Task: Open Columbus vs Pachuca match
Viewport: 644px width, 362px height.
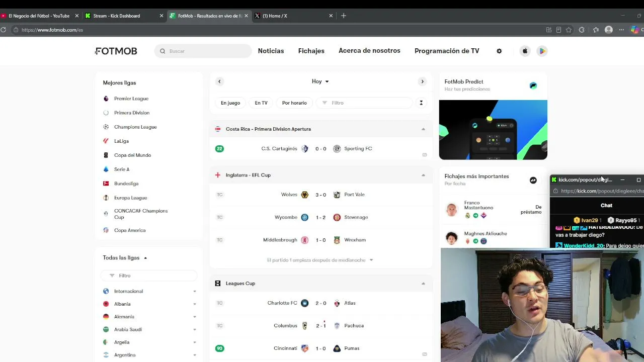Action: [x=321, y=326]
